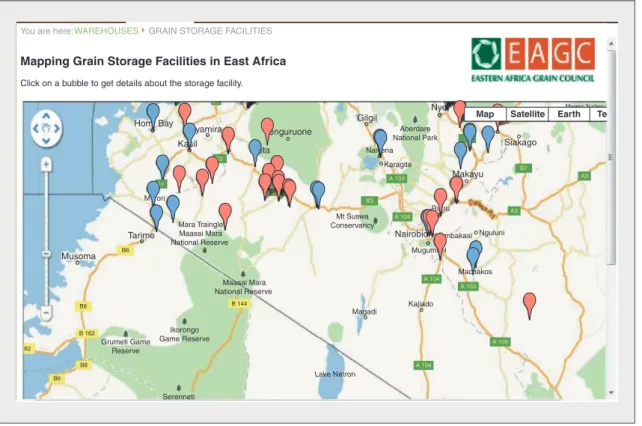Click the blue marker at Migori
The image size is (642, 426).
[153, 194]
